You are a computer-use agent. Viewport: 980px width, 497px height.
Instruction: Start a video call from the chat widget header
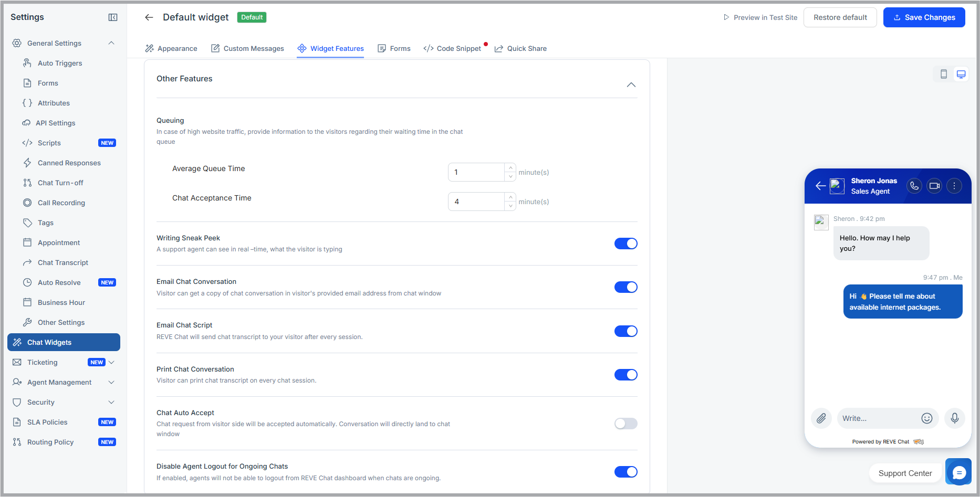[934, 185]
